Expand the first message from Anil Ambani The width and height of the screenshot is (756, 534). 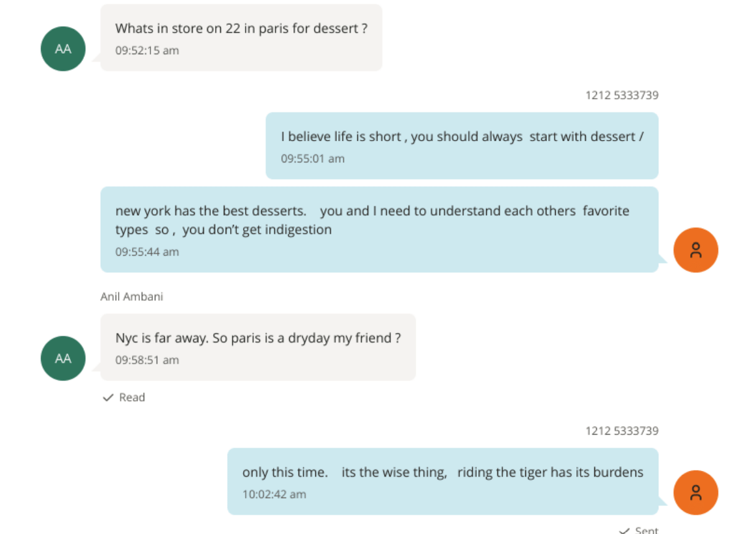[241, 37]
